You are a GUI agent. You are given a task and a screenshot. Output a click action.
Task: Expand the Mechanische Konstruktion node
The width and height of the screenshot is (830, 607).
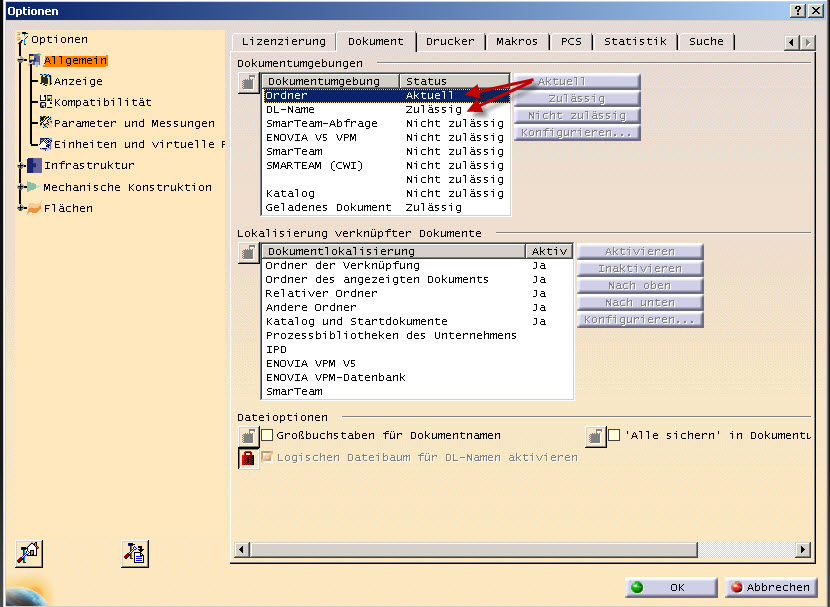22,187
